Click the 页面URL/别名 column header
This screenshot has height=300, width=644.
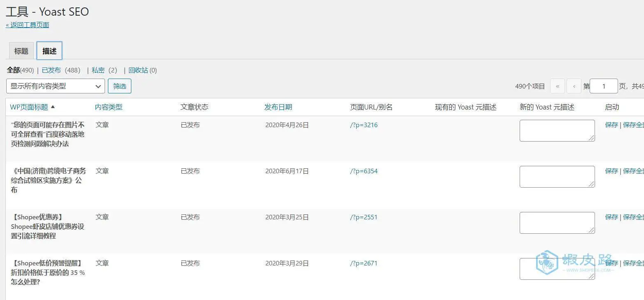[371, 107]
